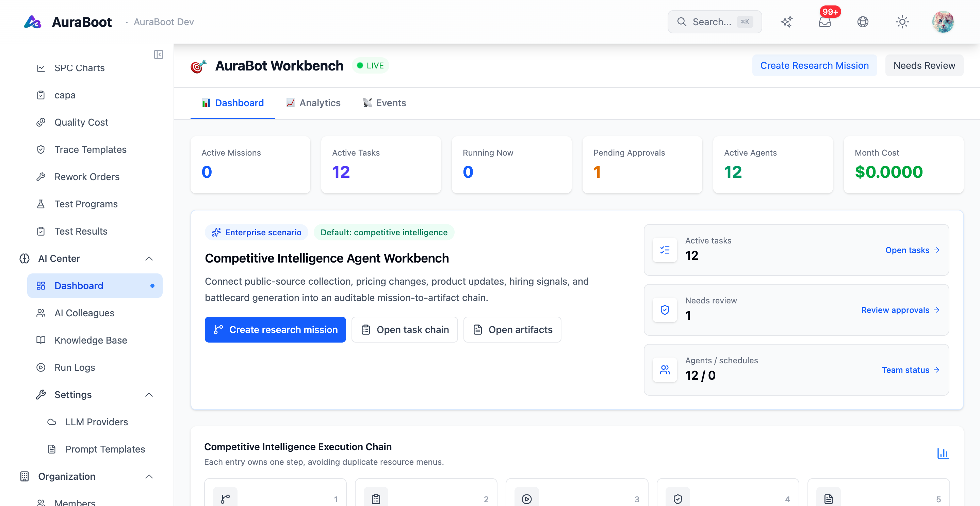
Task: Follow the Open tasks link
Action: [912, 250]
